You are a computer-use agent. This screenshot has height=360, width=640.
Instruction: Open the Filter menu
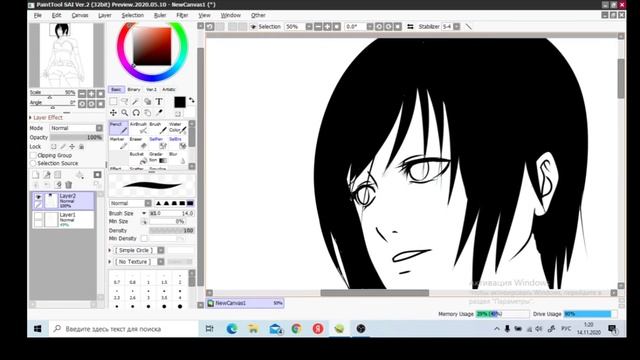tap(182, 15)
